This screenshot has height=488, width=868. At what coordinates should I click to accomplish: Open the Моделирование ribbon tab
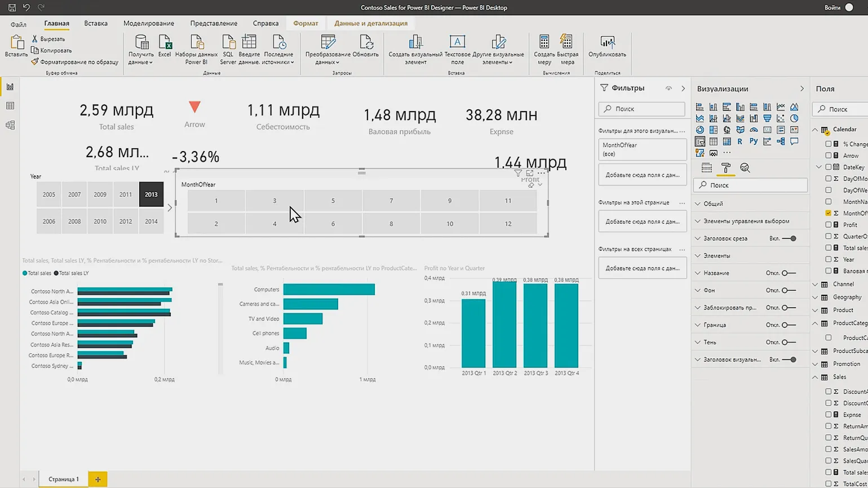tap(148, 24)
